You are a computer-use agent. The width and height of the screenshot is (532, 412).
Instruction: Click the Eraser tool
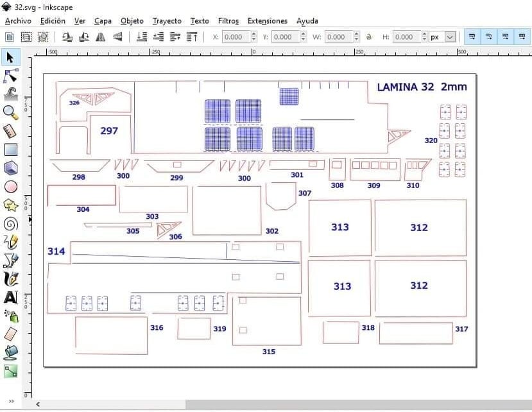(10, 334)
